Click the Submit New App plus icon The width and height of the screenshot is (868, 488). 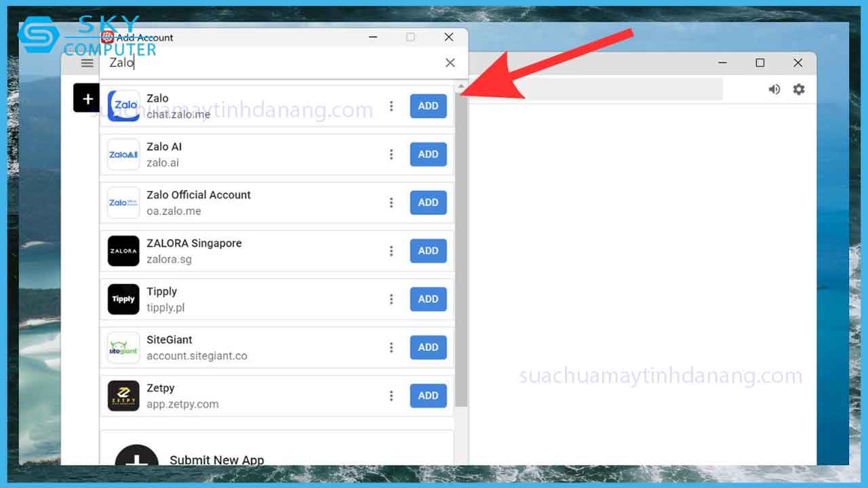[137, 455]
